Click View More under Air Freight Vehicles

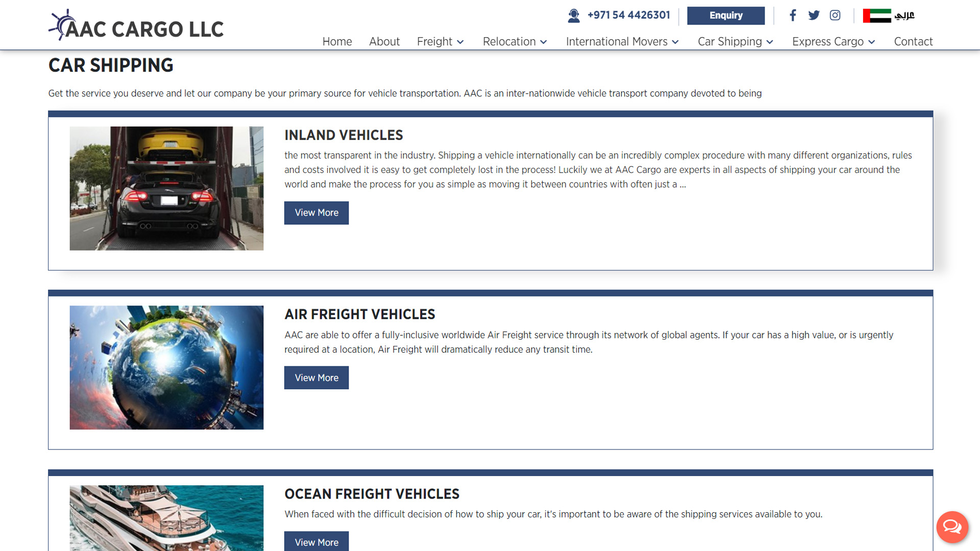(316, 378)
